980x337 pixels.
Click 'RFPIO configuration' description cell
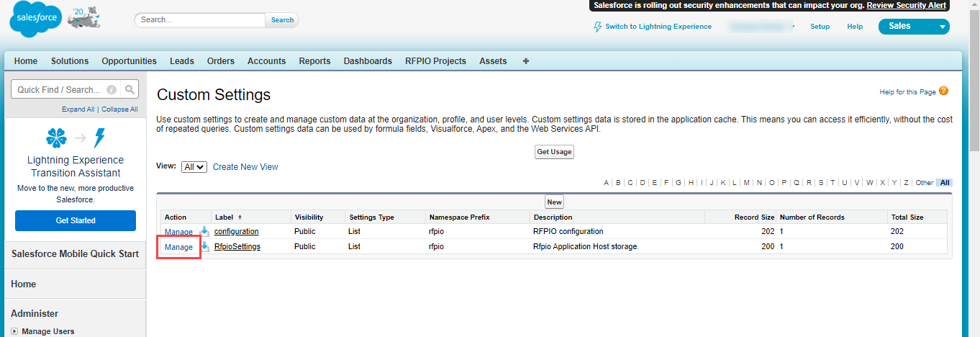(x=568, y=232)
